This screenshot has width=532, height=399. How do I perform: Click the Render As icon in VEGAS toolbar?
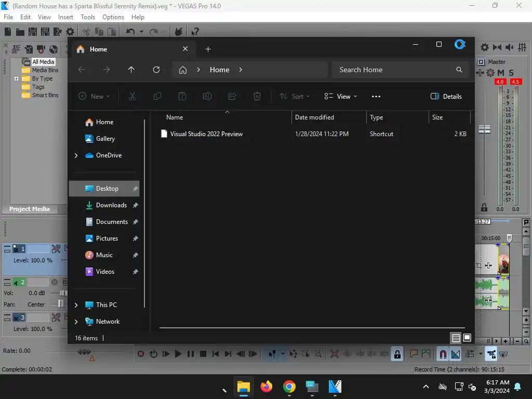click(58, 32)
